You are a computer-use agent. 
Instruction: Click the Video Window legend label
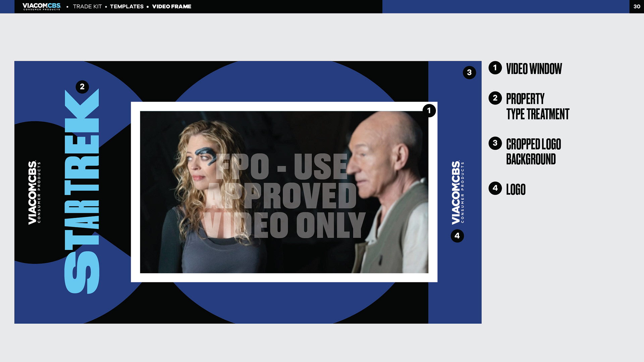534,69
